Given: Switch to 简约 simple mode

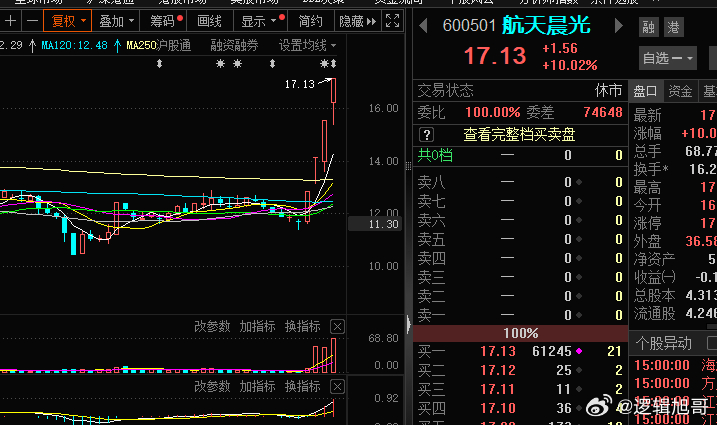Looking at the screenshot, I should [310, 21].
